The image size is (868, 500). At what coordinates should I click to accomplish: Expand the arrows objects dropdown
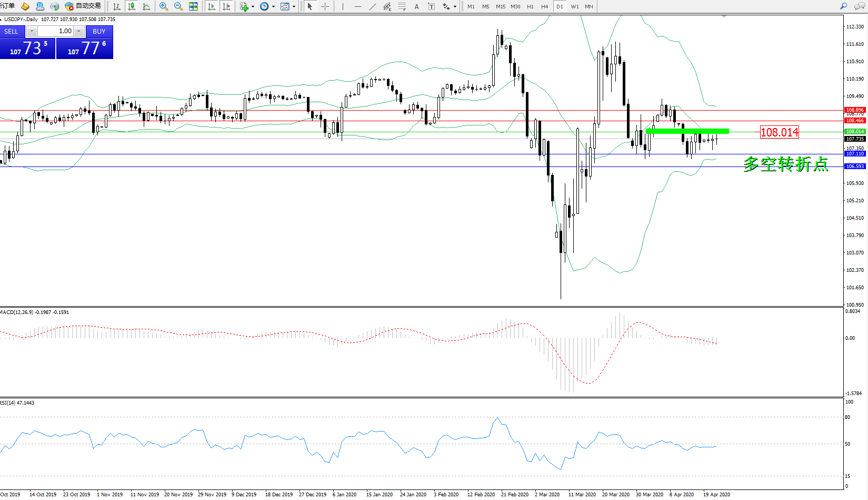point(455,7)
